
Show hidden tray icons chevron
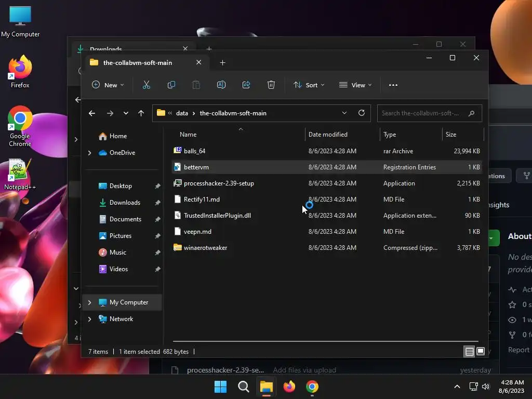pyautogui.click(x=457, y=387)
